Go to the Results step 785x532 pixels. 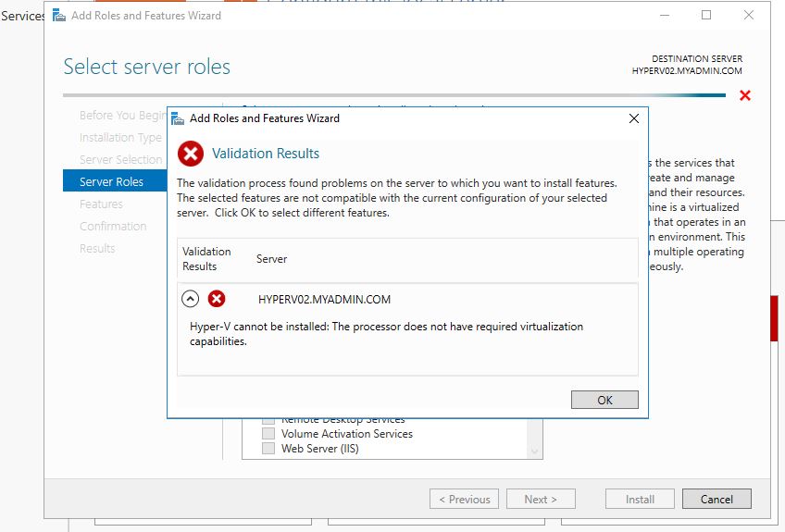pyautogui.click(x=97, y=248)
